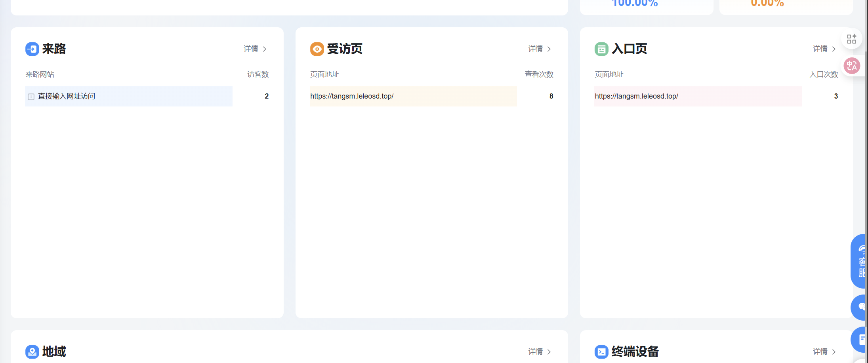Viewport: 868px width, 363px height.
Task: Click the tangsm.leleosd.top entry page row
Action: (x=697, y=96)
